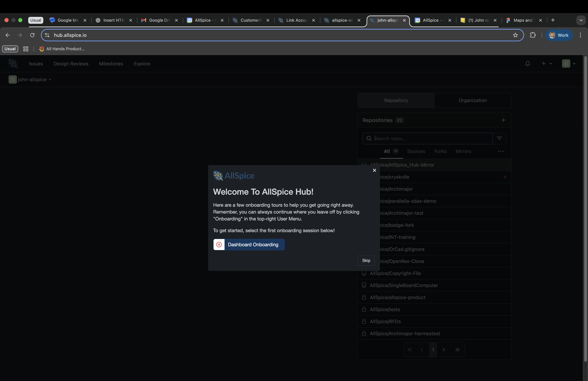The height and width of the screenshot is (381, 588).
Task: Go to Design Reviews
Action: tap(71, 63)
